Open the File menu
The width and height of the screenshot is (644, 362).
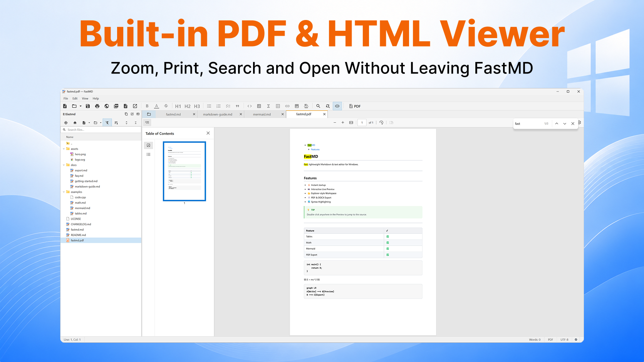(x=66, y=98)
